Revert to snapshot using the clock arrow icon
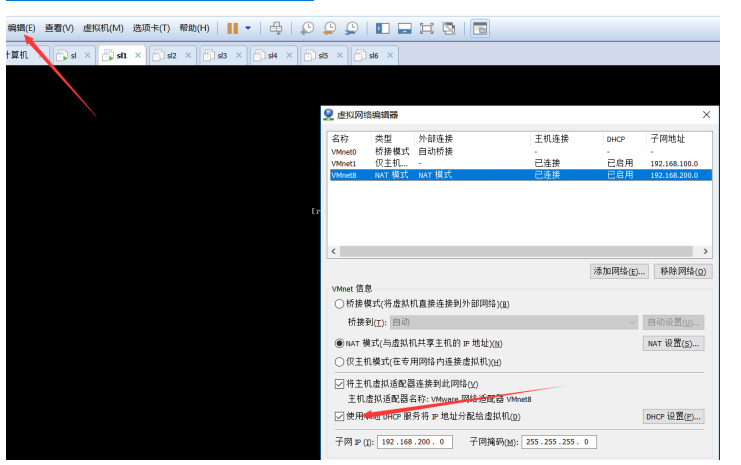The width and height of the screenshot is (741, 465). click(x=329, y=28)
